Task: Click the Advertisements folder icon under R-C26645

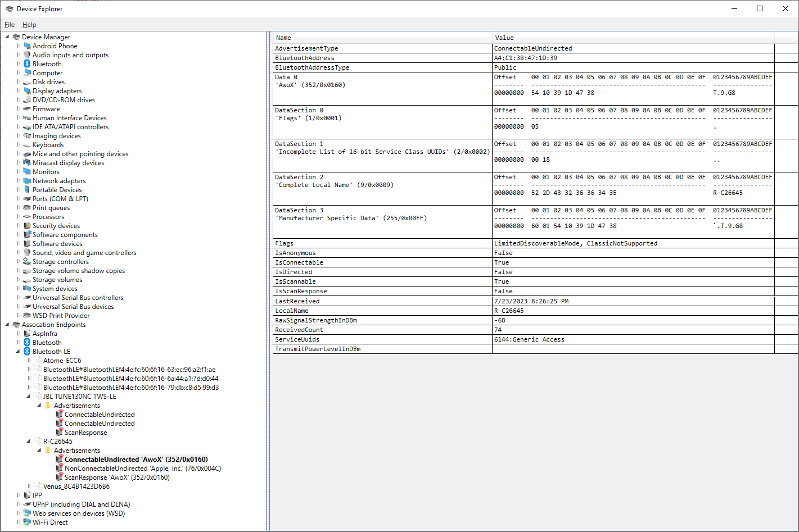Action: tap(48, 451)
